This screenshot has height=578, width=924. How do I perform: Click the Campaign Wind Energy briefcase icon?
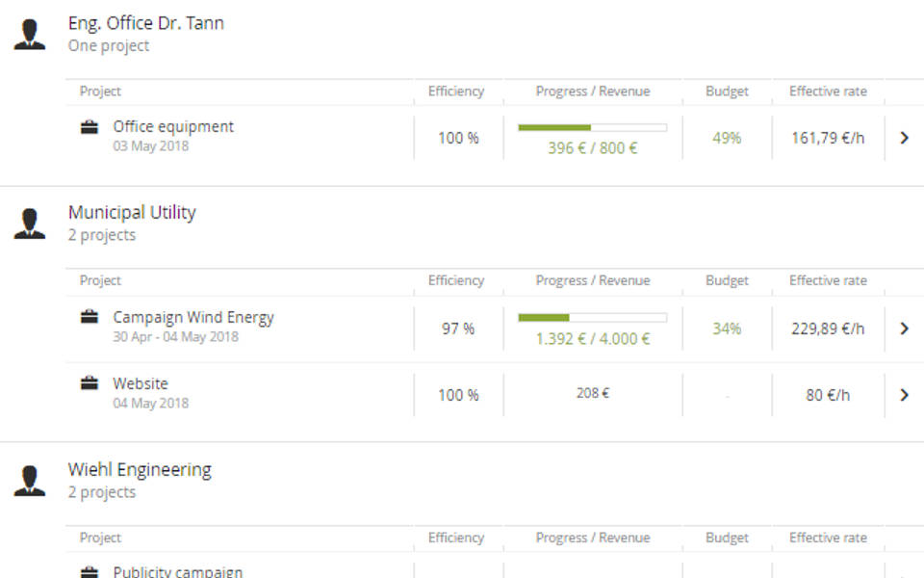click(90, 317)
